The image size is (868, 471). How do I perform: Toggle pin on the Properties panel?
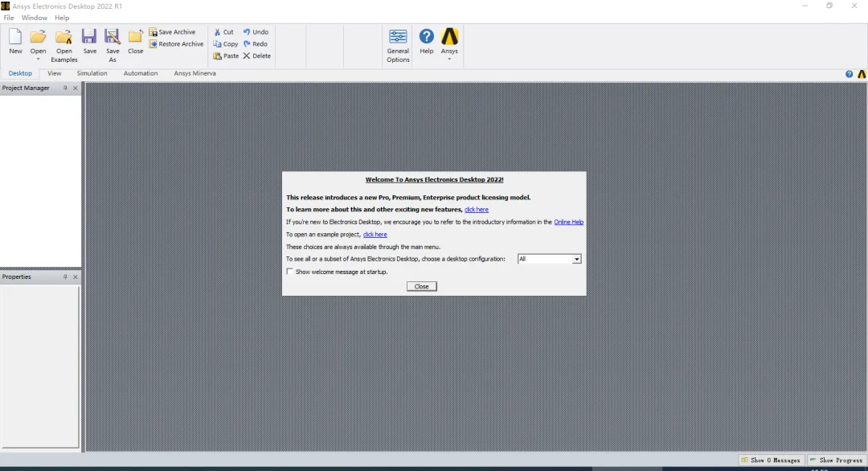65,276
